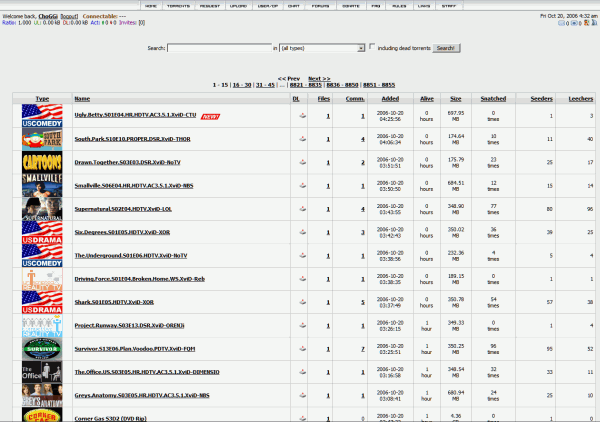Screen dimensions: 600x422
Task: Click the Reality TV icon beside Project.Runway
Action: (42, 325)
